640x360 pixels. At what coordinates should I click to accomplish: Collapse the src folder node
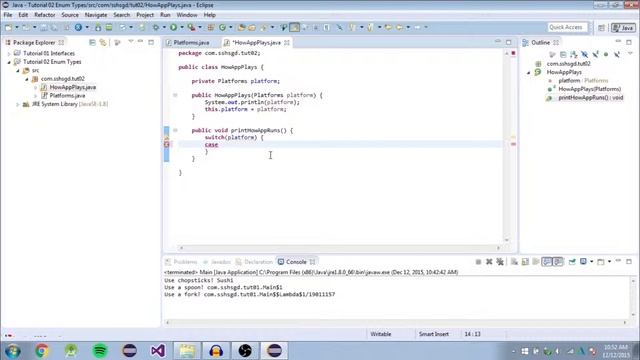click(18, 71)
